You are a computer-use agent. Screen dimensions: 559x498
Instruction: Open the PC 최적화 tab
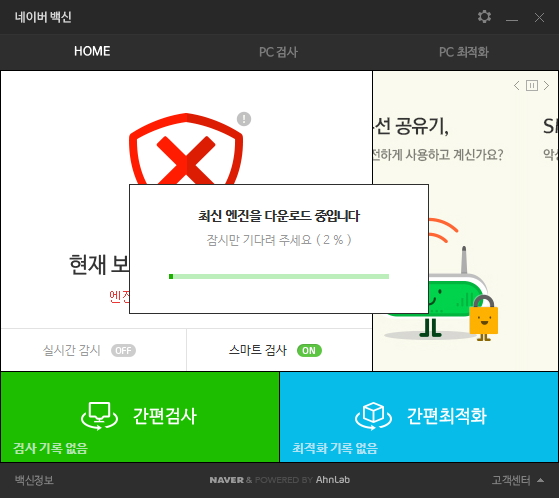[x=463, y=52]
